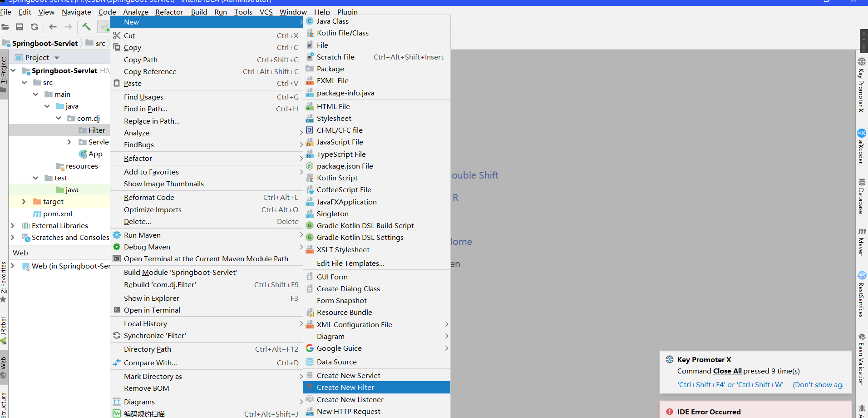Expand the Servlet package node

click(x=69, y=142)
